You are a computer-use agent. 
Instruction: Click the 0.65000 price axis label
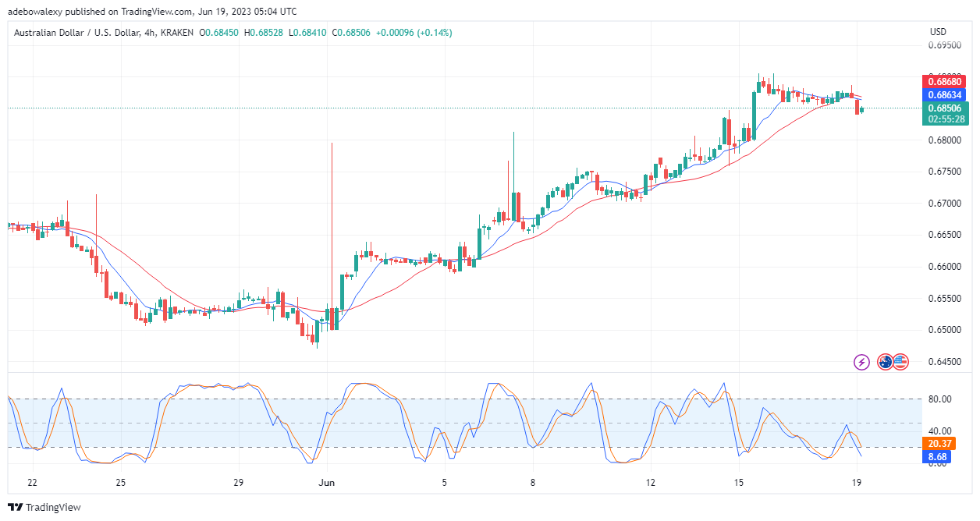click(944, 330)
